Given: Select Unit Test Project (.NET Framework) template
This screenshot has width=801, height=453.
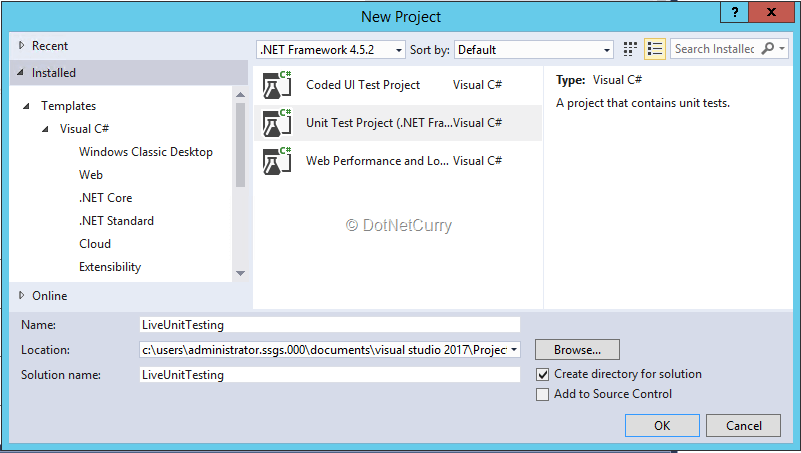Looking at the screenshot, I should click(398, 123).
